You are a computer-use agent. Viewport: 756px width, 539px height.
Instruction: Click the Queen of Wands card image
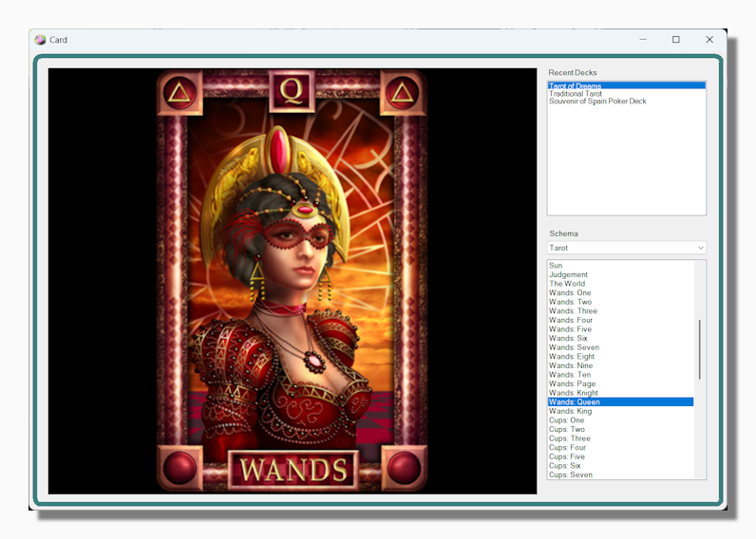[292, 281]
